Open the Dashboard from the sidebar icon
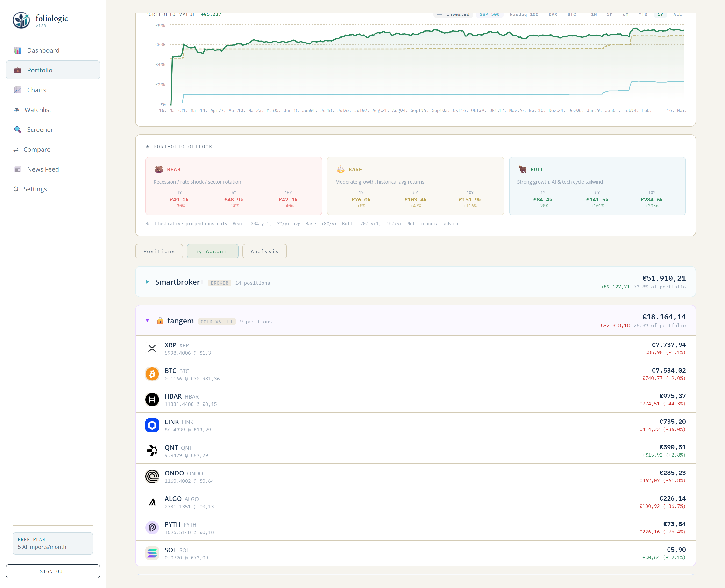725x588 pixels. 17,50
